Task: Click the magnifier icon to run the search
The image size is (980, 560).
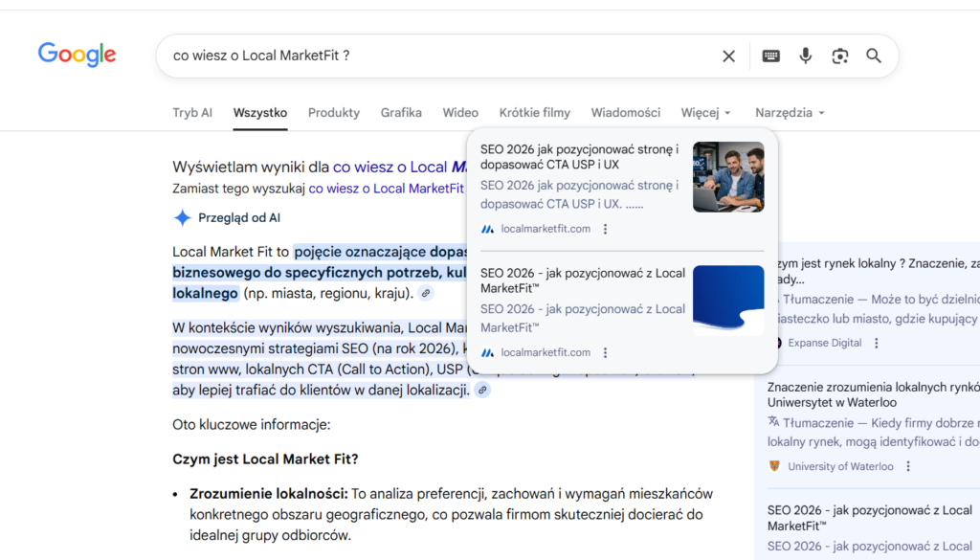Action: [x=873, y=56]
